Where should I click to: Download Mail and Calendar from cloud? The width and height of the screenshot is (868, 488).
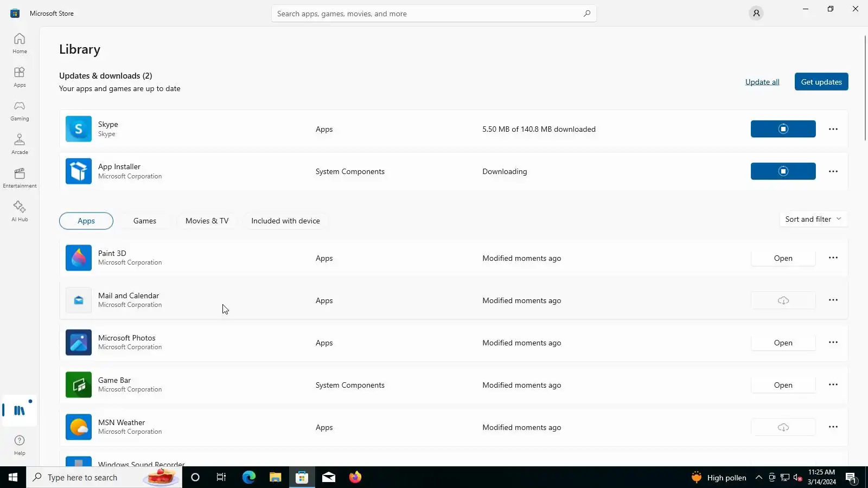[x=783, y=300]
